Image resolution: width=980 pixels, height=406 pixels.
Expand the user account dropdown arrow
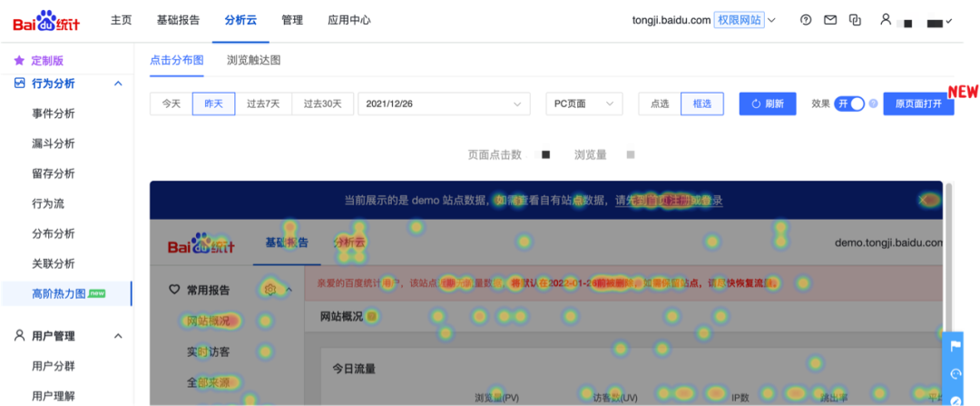(949, 21)
